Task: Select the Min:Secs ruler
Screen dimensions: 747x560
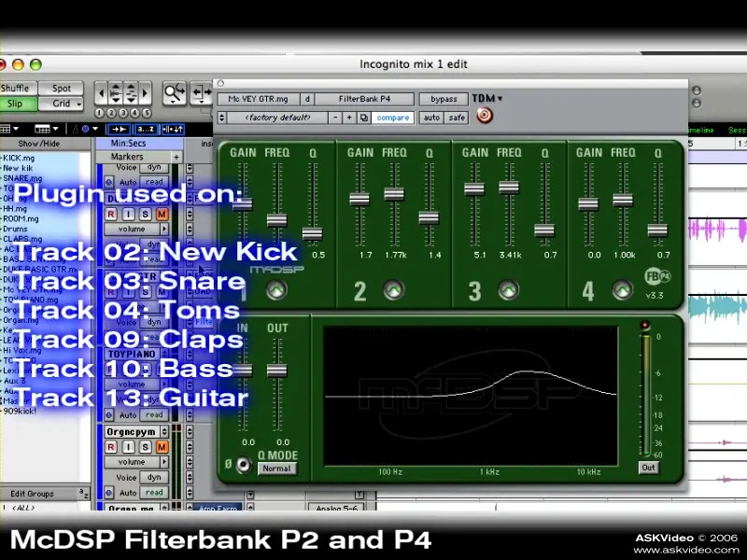Action: 139,144
